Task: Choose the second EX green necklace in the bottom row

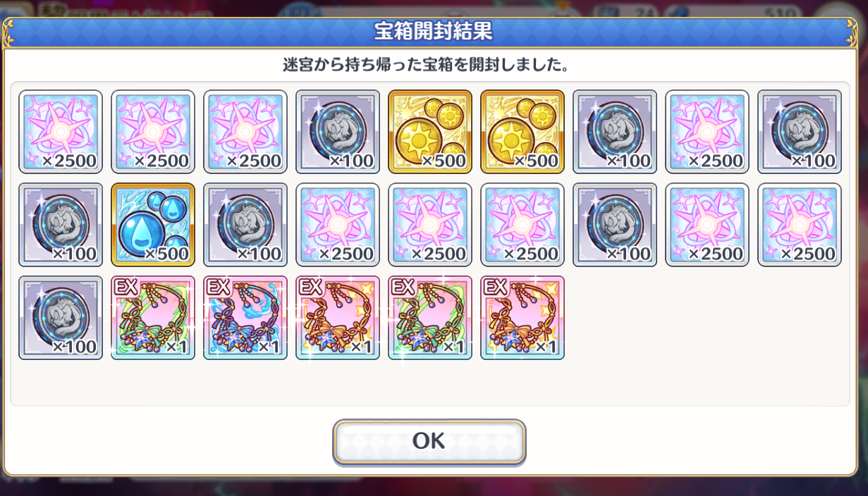Action: 430,318
